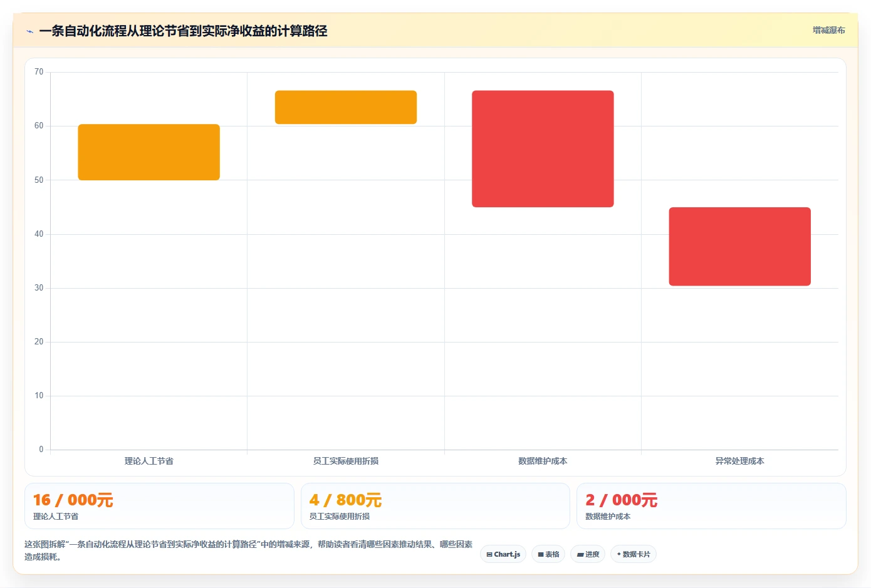871x588 pixels.
Task: Click the 进度 tag chip
Action: 588,554
